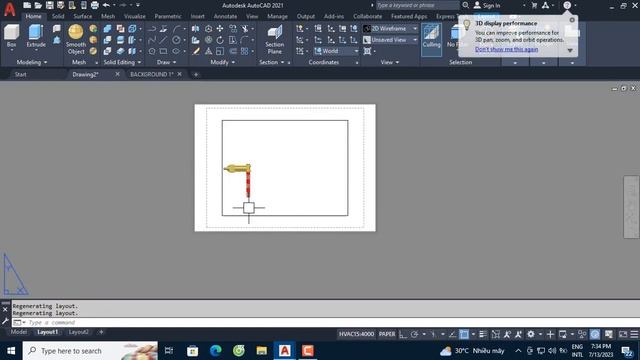Expand the Modeling panel
640x360 pixels.
pos(32,62)
